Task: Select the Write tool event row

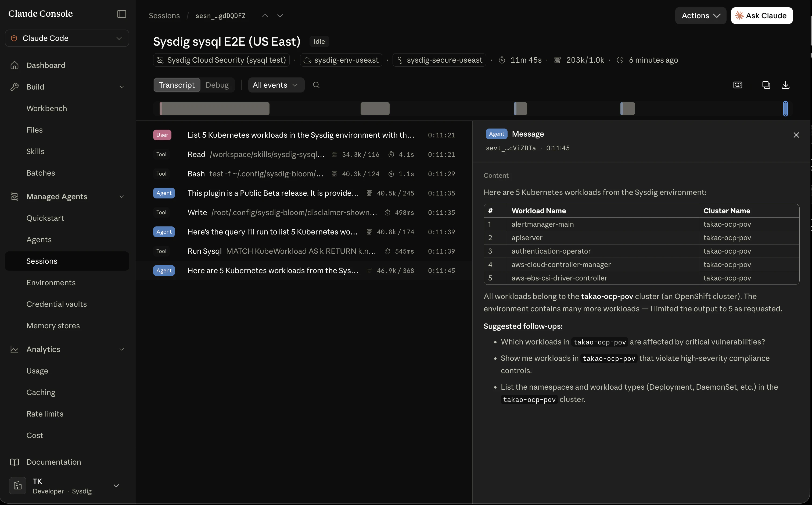Action: point(304,212)
